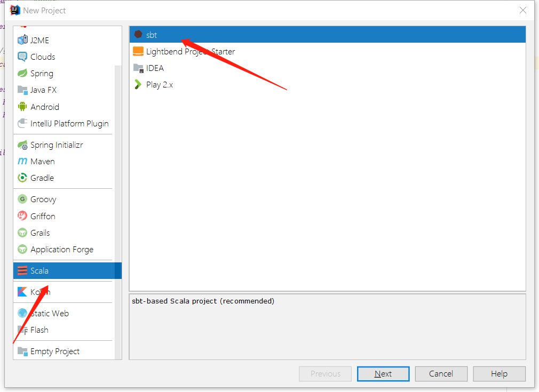This screenshot has width=539, height=392.
Task: Select the Scala category
Action: pyautogui.click(x=67, y=270)
